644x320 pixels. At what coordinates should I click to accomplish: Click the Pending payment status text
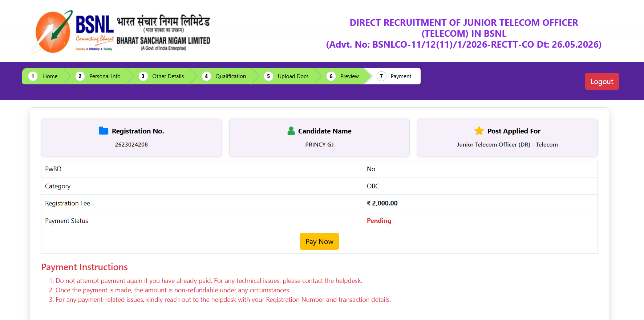(379, 221)
